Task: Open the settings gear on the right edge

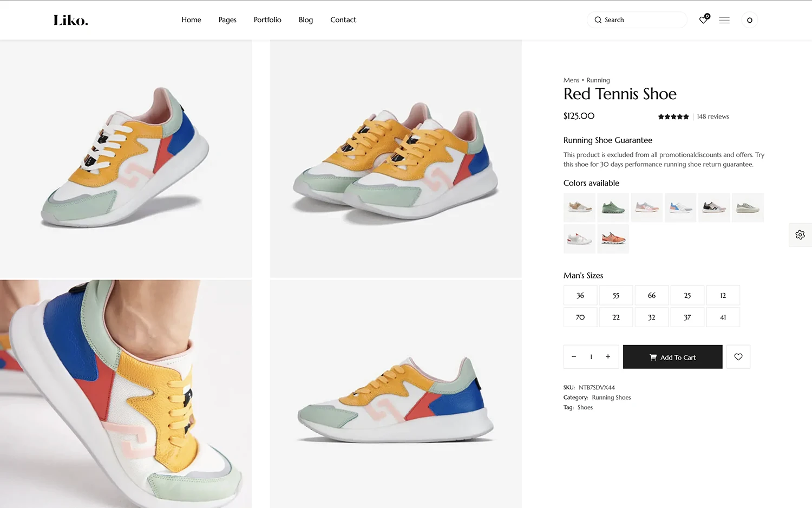Action: tap(800, 235)
